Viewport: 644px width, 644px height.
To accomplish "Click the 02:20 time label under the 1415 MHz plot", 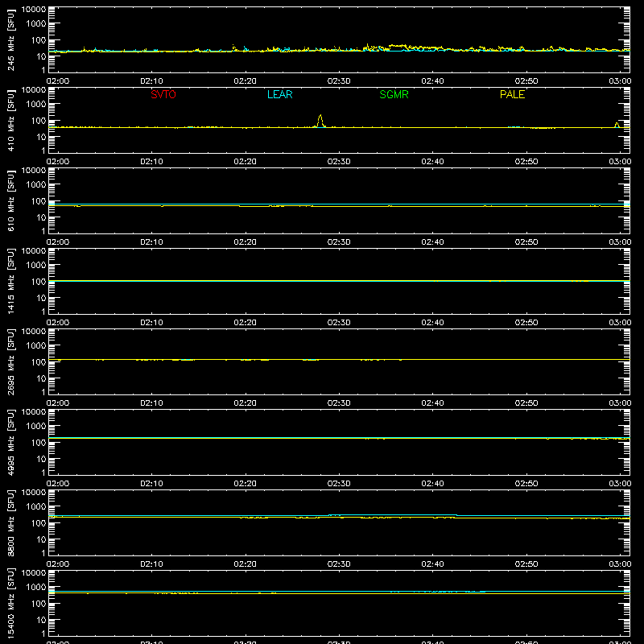I will (246, 323).
